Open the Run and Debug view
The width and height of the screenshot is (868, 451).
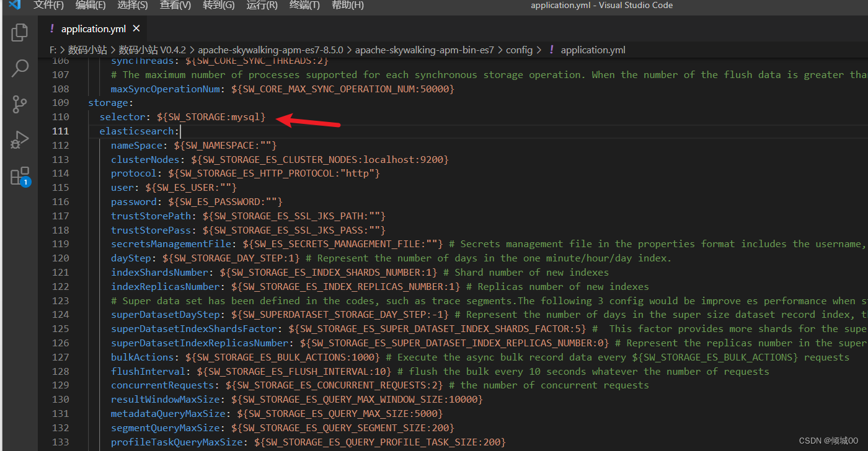pyautogui.click(x=20, y=140)
